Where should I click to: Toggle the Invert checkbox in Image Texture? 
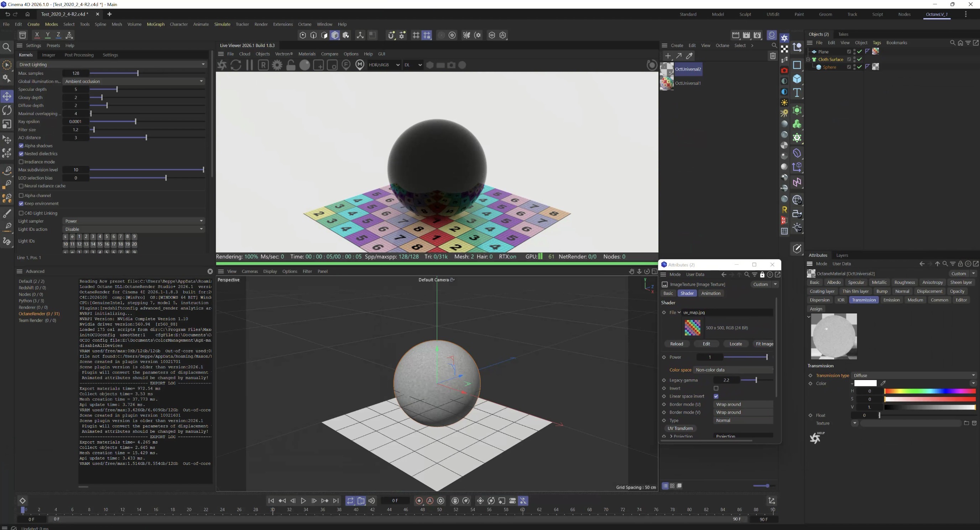point(716,388)
